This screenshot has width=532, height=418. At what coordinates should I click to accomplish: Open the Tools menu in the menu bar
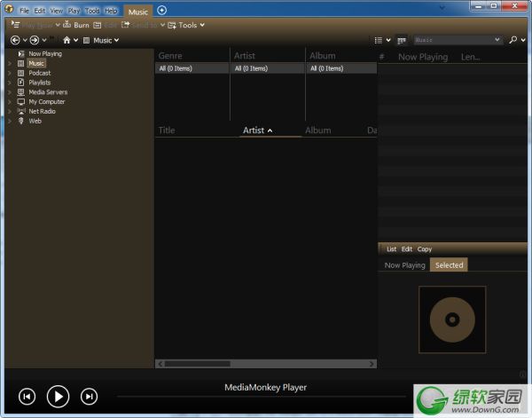(92, 11)
